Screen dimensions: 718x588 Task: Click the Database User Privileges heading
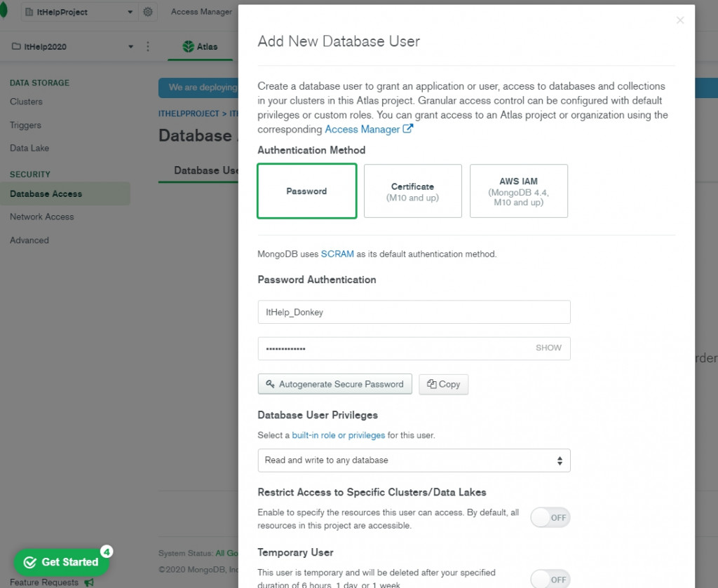pyautogui.click(x=318, y=415)
